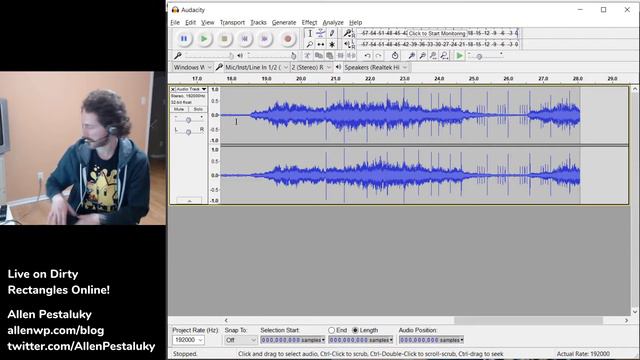Viewport: 640px width, 360px height.
Task: Start playback with the large Play button
Action: 204,39
